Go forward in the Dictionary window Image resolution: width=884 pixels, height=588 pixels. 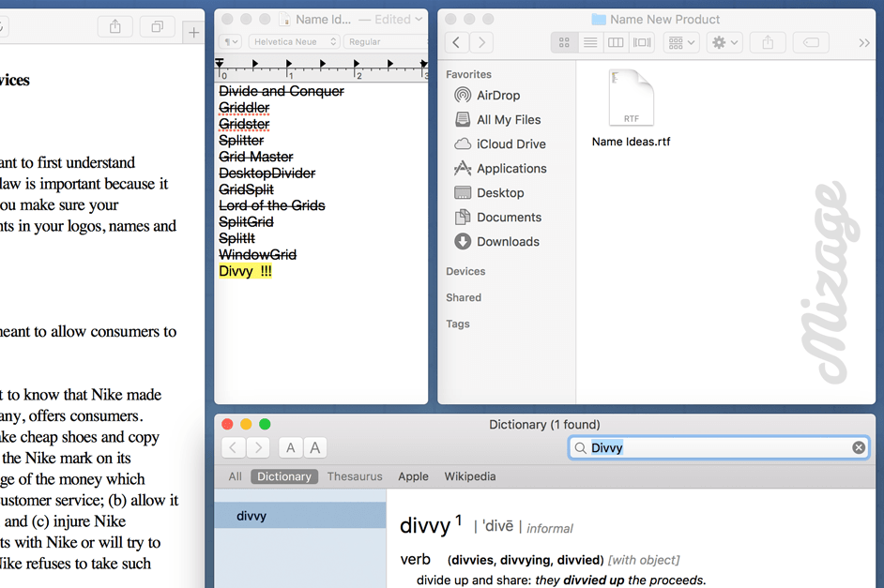tap(258, 447)
